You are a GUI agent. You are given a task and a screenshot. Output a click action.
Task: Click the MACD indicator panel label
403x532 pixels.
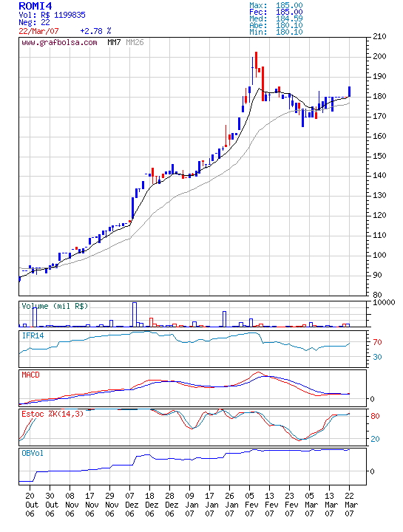pos(30,375)
